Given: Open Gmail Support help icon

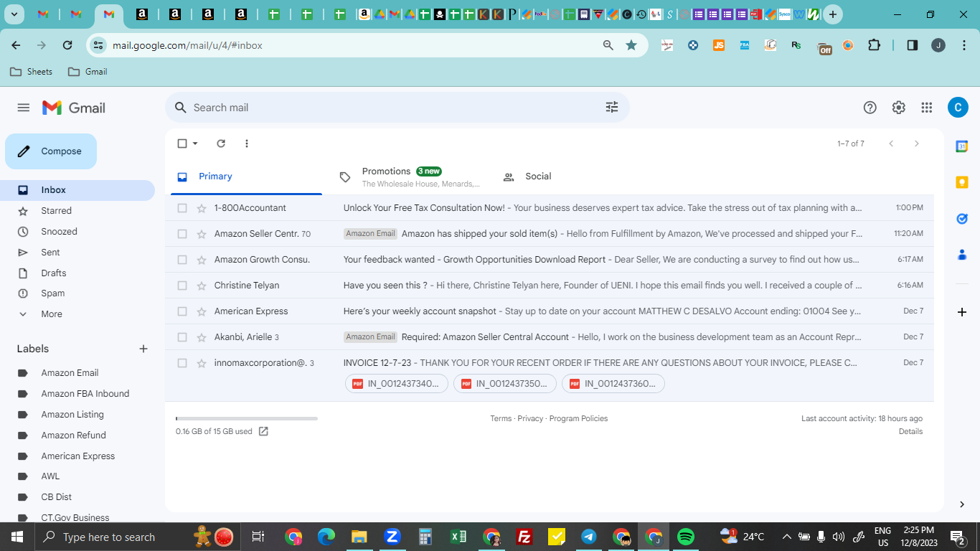Looking at the screenshot, I should [x=870, y=108].
